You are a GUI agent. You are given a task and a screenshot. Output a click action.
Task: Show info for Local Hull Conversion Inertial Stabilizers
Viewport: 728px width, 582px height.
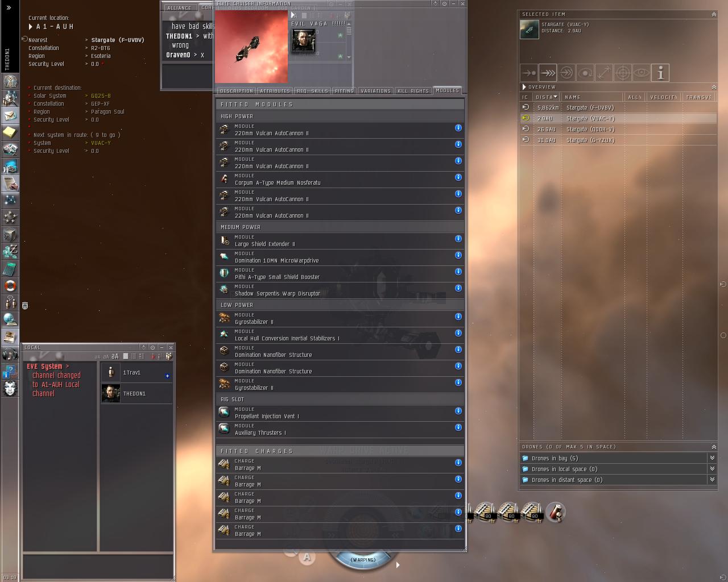click(x=458, y=333)
